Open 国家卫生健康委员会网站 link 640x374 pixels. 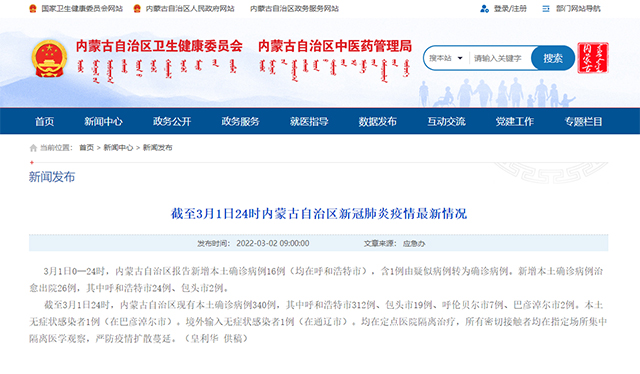82,9
